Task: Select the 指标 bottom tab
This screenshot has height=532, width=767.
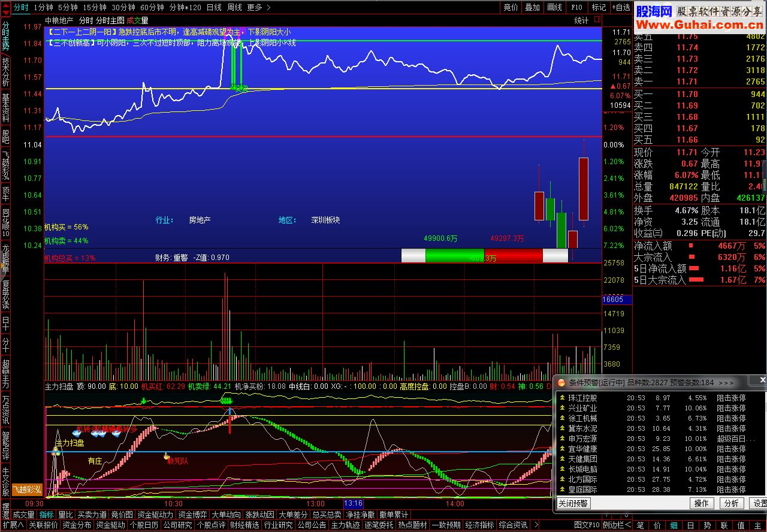Action: tap(47, 515)
